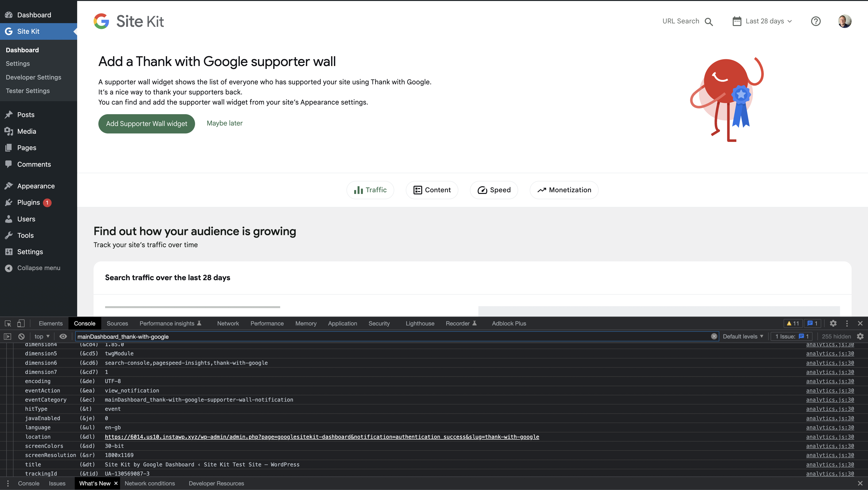Open Site Kit help via question mark icon
868x490 pixels.
(x=816, y=21)
